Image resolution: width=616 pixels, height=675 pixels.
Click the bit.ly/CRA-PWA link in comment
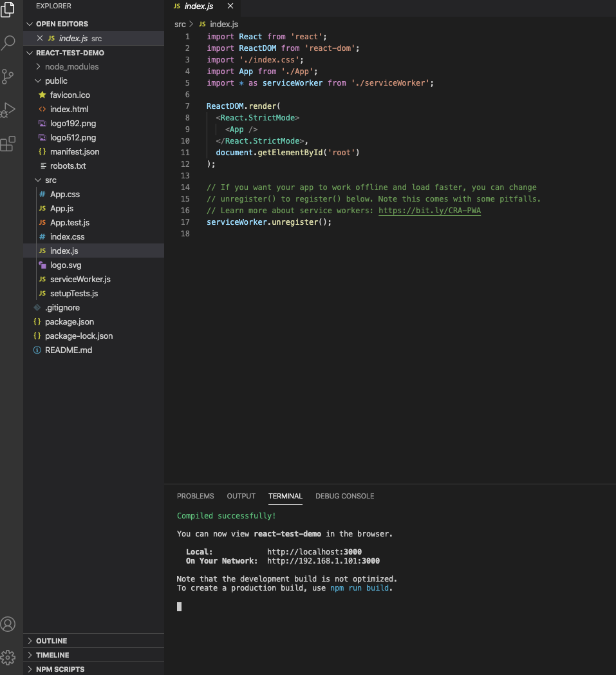tap(430, 211)
